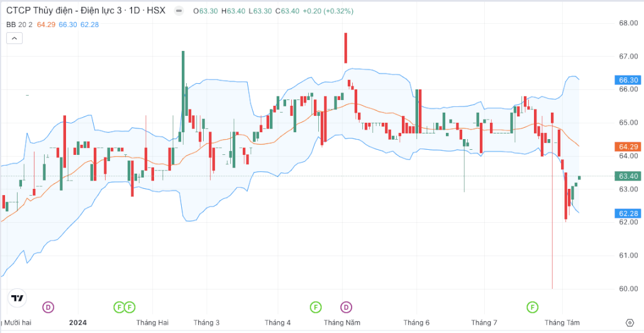The image size is (644, 333).
Task: Click the Tháng Hai time axis label
Action: click(152, 323)
